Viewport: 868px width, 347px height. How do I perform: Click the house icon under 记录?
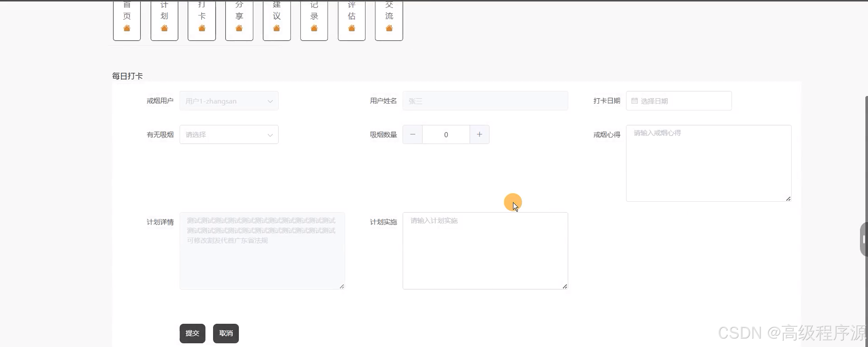click(314, 28)
